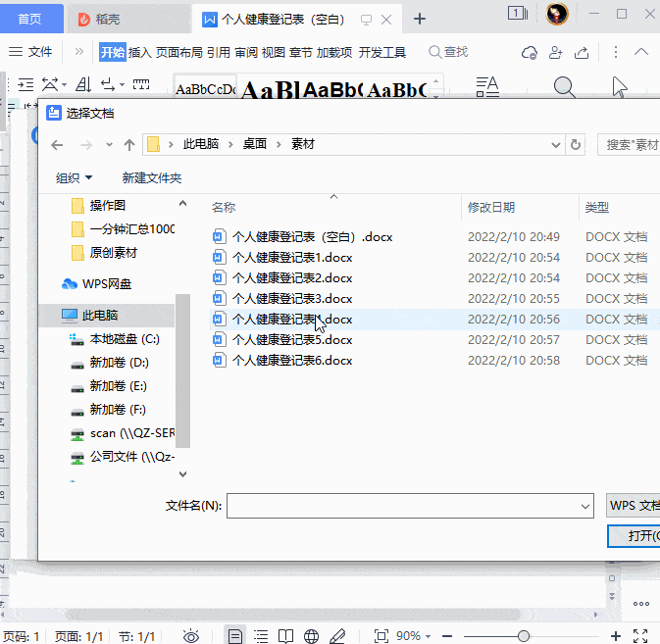
Task: Go up one folder level
Action: click(129, 145)
